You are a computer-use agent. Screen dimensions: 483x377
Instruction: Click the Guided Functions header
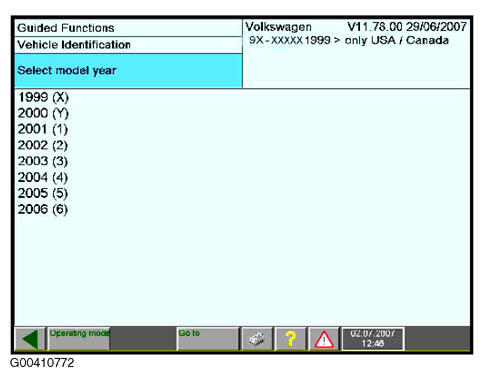pos(128,28)
